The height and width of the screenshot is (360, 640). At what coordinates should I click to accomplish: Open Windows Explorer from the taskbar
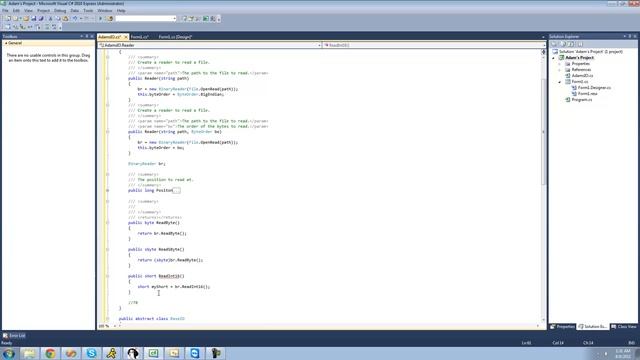click(x=29, y=353)
